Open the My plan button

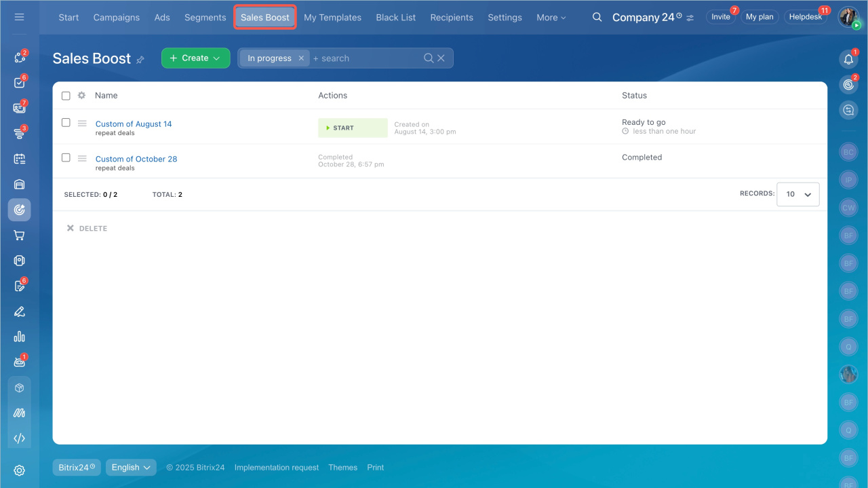click(x=759, y=17)
